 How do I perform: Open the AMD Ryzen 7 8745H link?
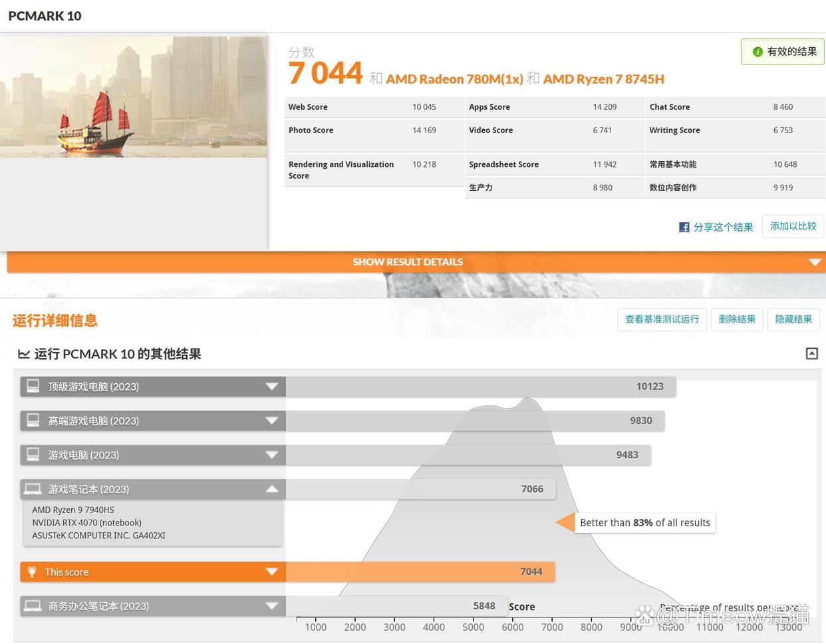[x=604, y=79]
